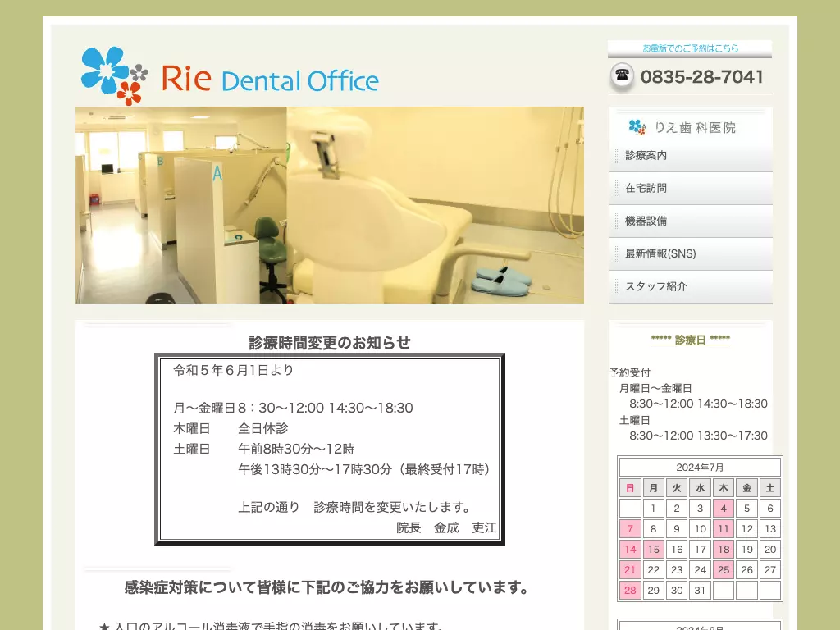Viewport: 840px width, 630px height.
Task: Click the 午後13時30分〜17時30分 line
Action: pos(364,469)
